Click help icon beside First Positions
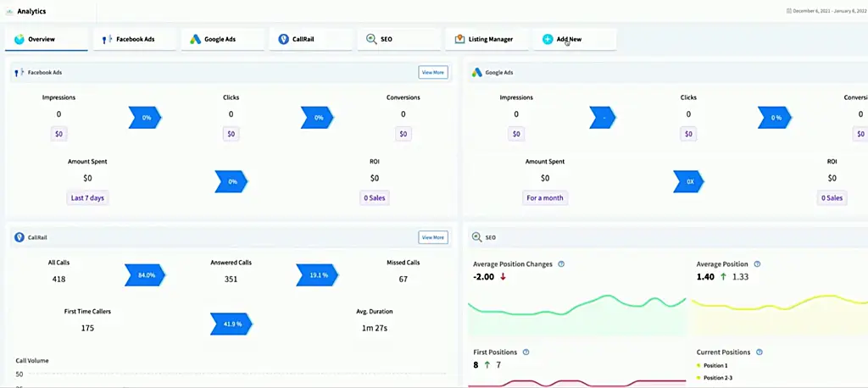The image size is (868, 388). coord(526,352)
